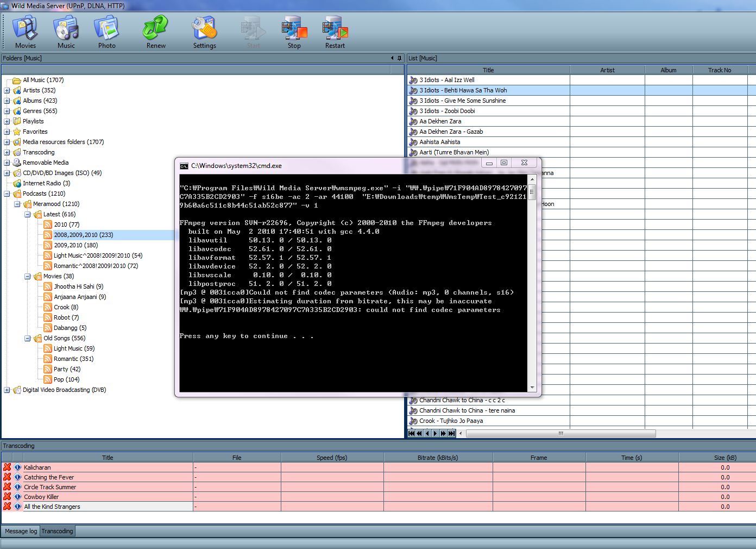Select Light Music^2008!2009!2010 (54) feed
This screenshot has width=756, height=549.
pyautogui.click(x=98, y=255)
